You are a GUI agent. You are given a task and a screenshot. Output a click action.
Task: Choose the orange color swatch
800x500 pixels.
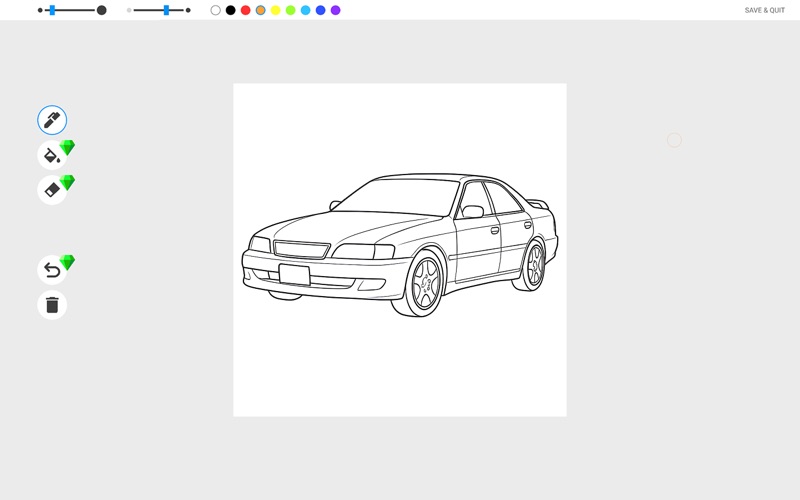pyautogui.click(x=260, y=10)
